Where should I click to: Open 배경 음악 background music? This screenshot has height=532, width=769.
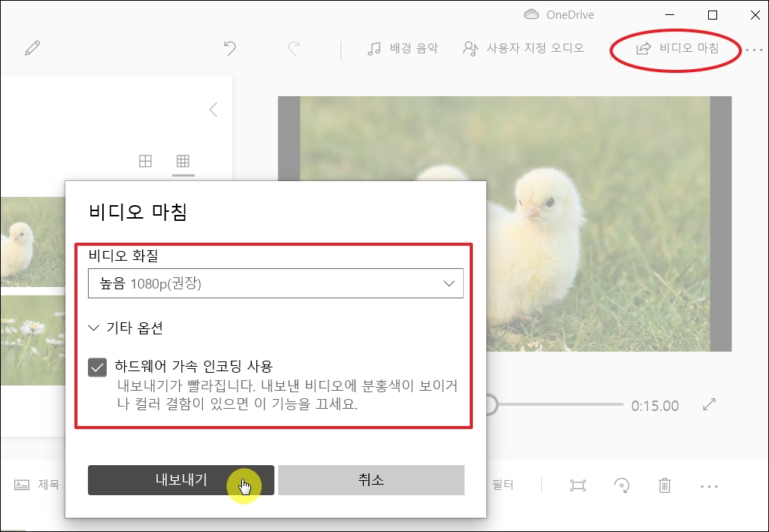[x=402, y=48]
